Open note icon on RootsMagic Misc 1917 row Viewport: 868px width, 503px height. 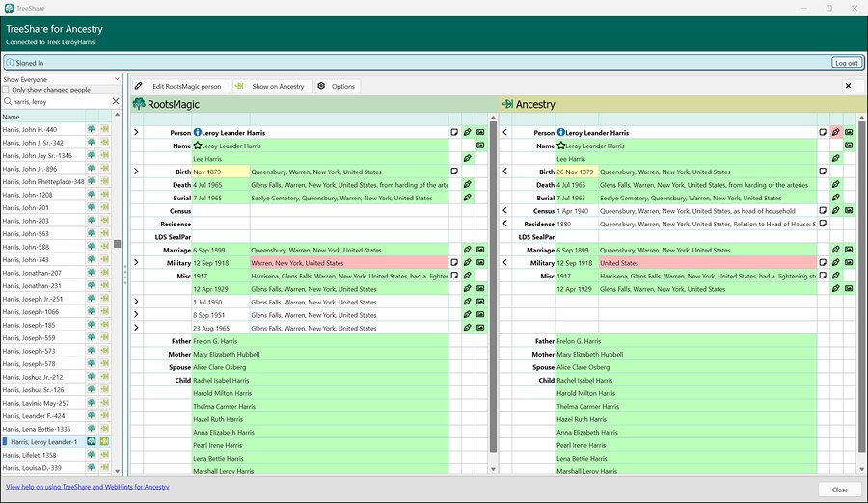(454, 276)
